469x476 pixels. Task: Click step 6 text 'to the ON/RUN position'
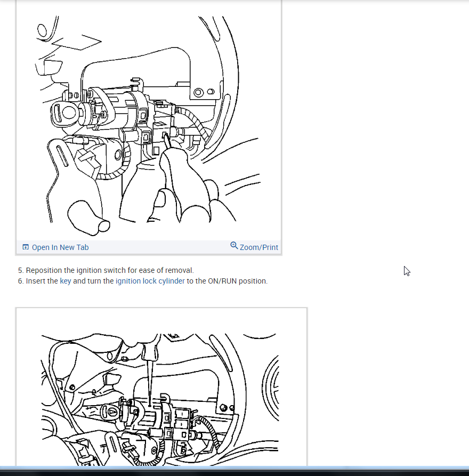pos(227,281)
